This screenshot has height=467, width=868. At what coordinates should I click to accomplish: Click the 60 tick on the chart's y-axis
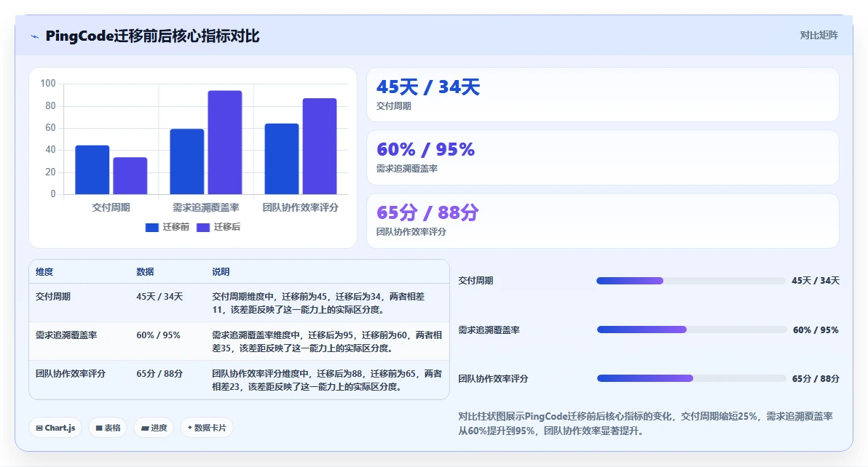(50, 128)
